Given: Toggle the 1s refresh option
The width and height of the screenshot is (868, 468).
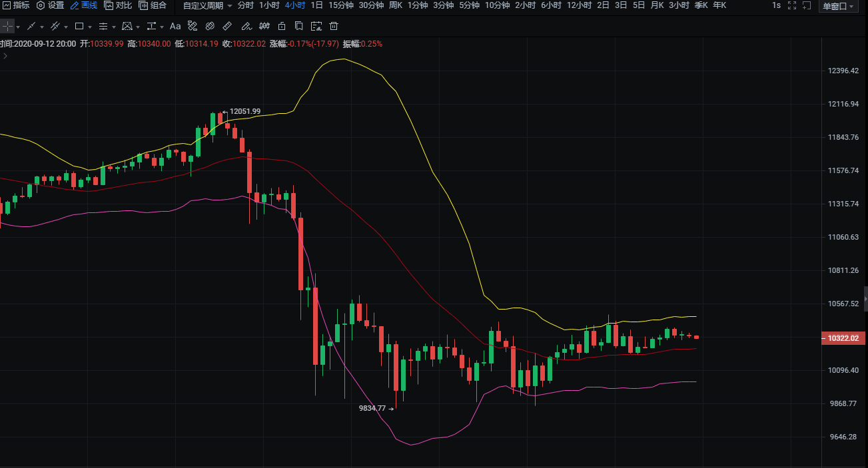Looking at the screenshot, I should 776,5.
